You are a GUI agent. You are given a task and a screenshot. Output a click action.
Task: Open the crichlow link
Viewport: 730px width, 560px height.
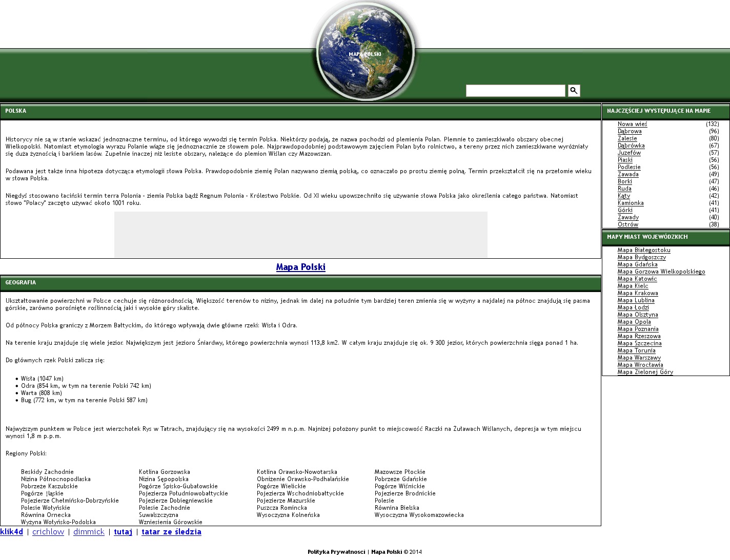coord(48,532)
